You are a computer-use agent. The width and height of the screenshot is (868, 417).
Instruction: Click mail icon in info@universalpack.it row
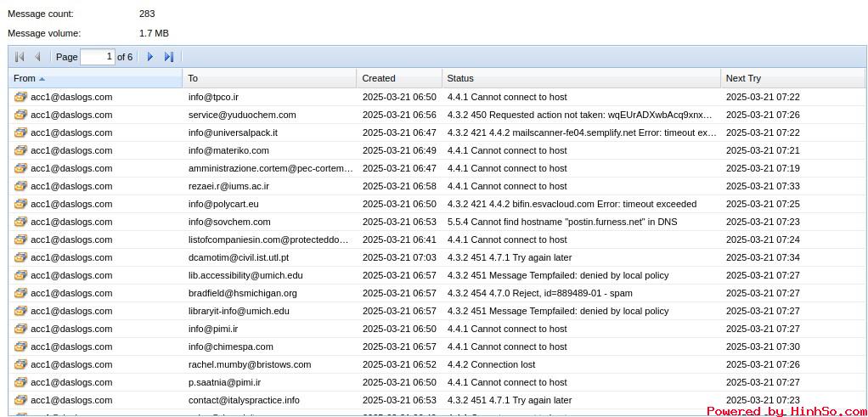click(x=20, y=132)
